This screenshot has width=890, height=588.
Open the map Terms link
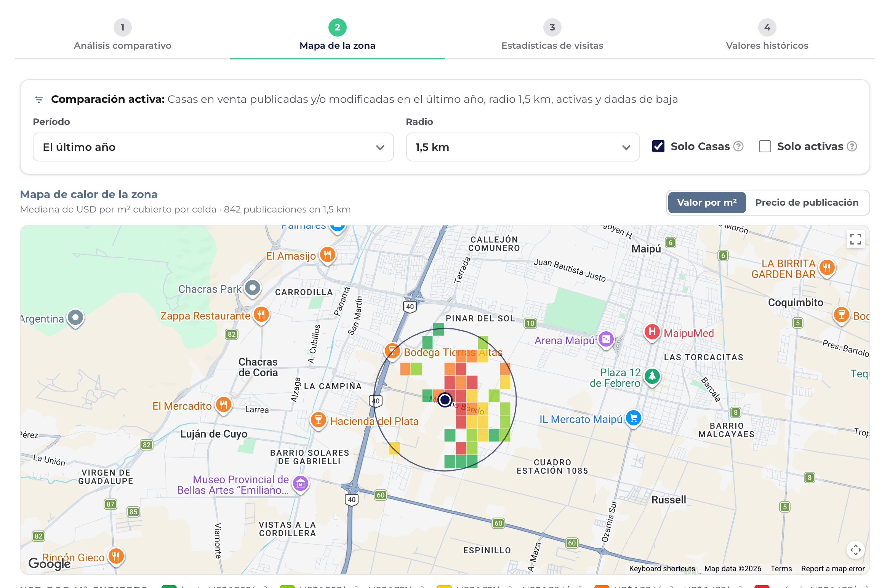(781, 569)
